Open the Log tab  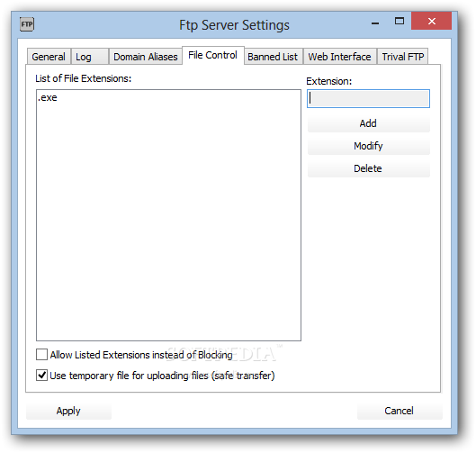pyautogui.click(x=90, y=57)
